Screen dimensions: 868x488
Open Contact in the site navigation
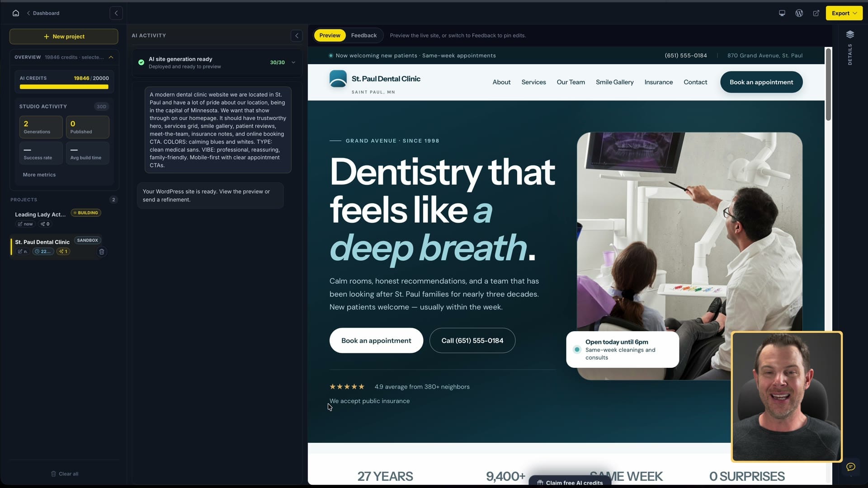pyautogui.click(x=695, y=82)
